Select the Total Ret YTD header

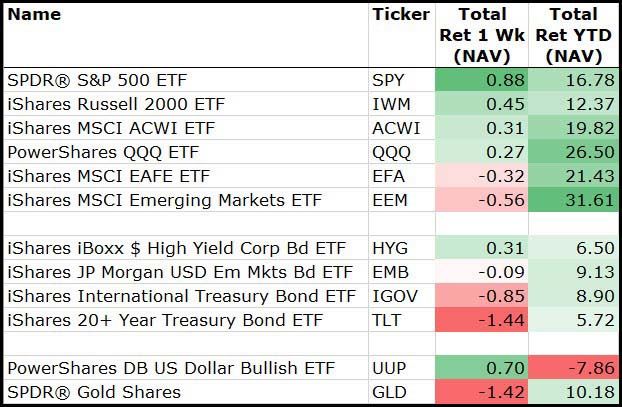(x=574, y=35)
